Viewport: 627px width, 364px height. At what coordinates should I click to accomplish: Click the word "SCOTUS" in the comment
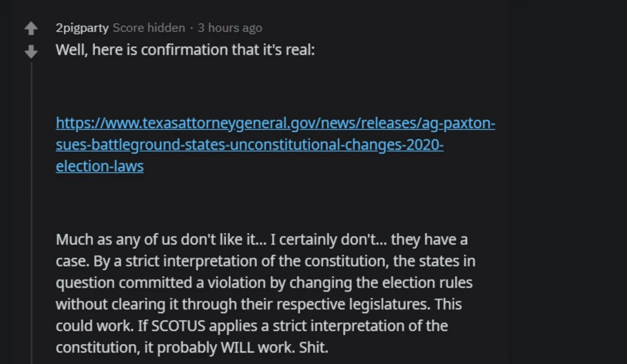coord(178,326)
